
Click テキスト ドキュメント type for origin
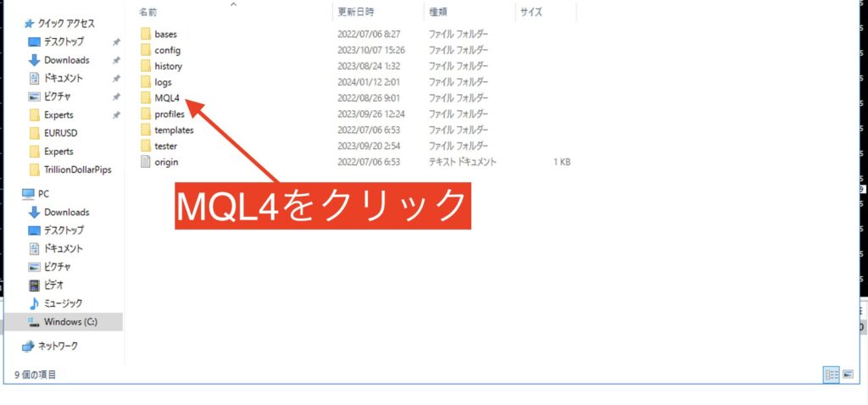[x=462, y=162]
